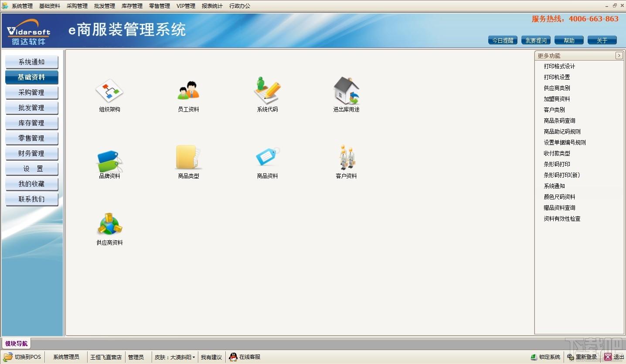Click the 锁定系统 lock icon
The height and width of the screenshot is (364, 626).
pos(534,357)
